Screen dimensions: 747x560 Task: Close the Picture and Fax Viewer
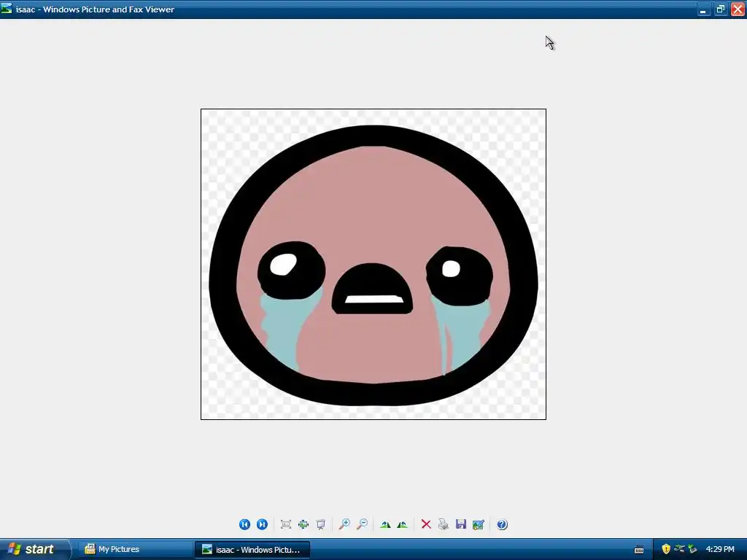738,9
